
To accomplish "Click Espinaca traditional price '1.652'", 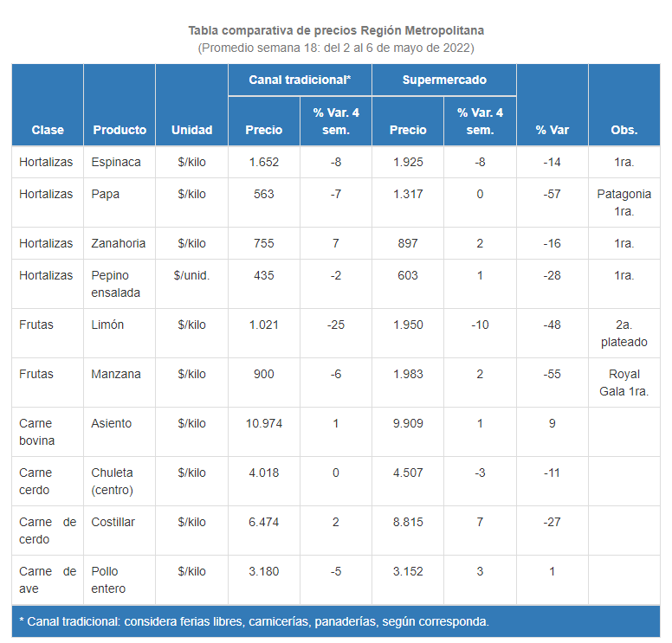I will point(263,162).
